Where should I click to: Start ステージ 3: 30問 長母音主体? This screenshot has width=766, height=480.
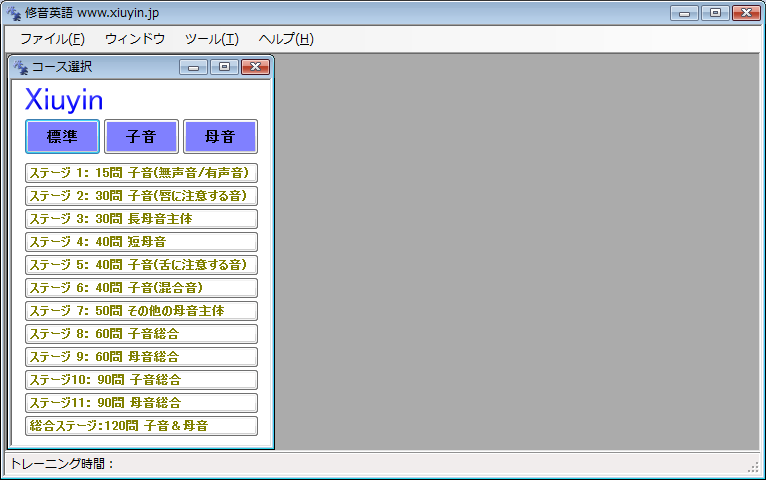click(x=141, y=219)
